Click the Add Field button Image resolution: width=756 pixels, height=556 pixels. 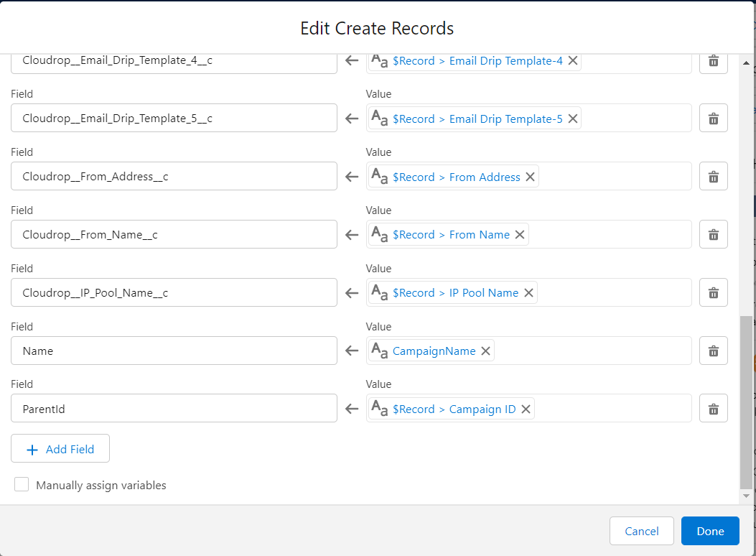point(60,449)
